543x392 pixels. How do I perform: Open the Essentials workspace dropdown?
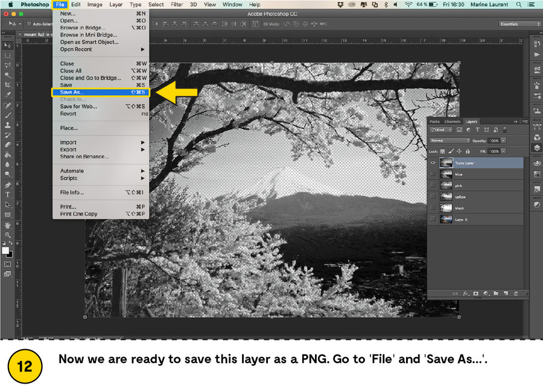point(519,24)
